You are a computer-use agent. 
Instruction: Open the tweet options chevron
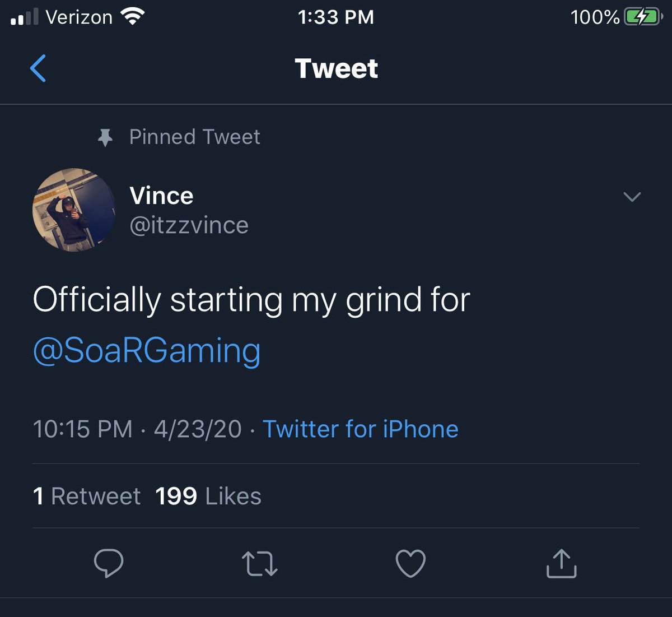tap(632, 197)
